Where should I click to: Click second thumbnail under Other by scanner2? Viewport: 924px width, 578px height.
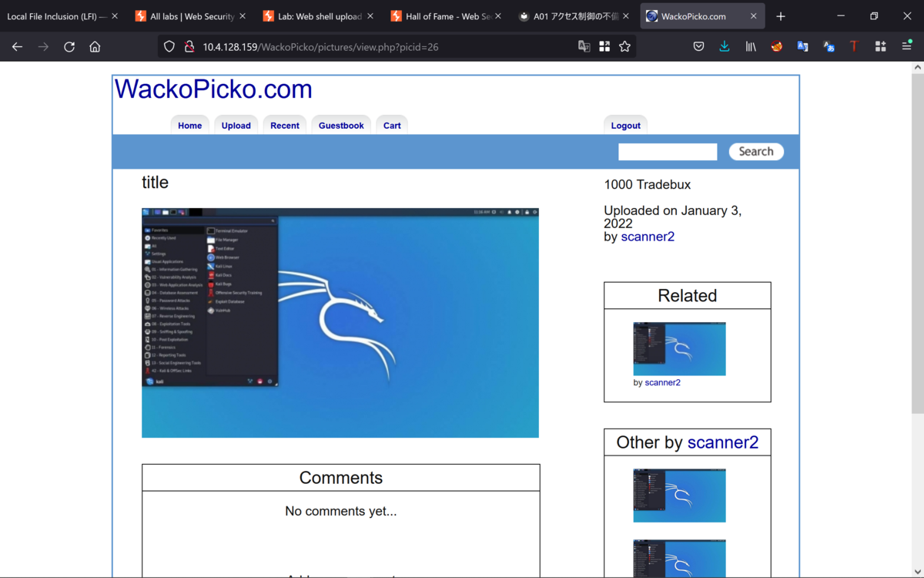coord(679,559)
